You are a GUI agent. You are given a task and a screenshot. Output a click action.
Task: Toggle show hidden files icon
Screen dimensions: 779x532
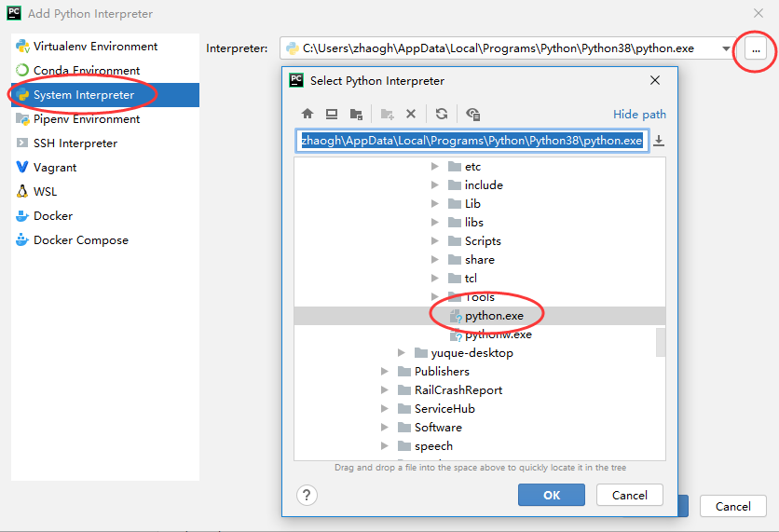point(472,114)
